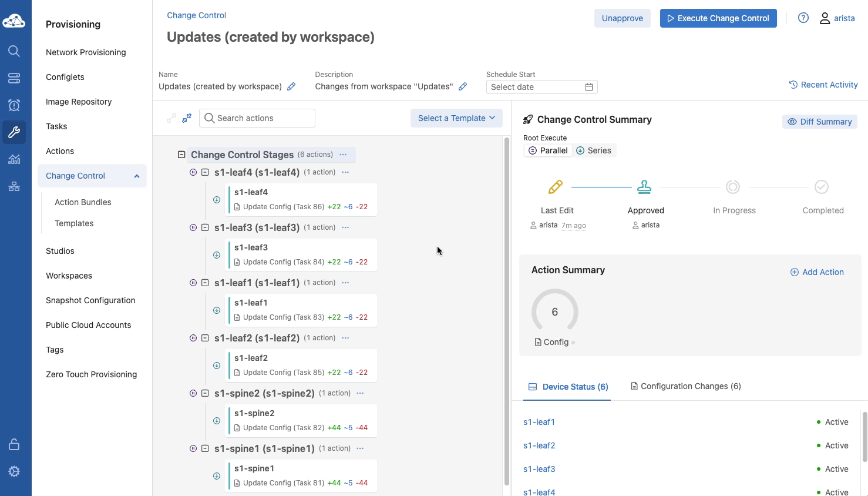Screen dimensions: 868x496
Task: Open Network Provisioning in the sidebar
Action: coord(86,52)
